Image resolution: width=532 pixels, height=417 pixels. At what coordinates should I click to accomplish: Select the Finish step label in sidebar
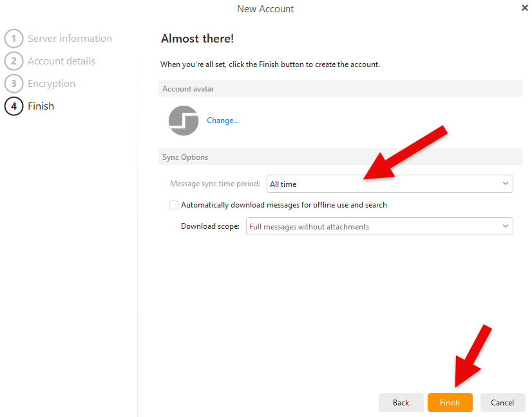coord(41,106)
